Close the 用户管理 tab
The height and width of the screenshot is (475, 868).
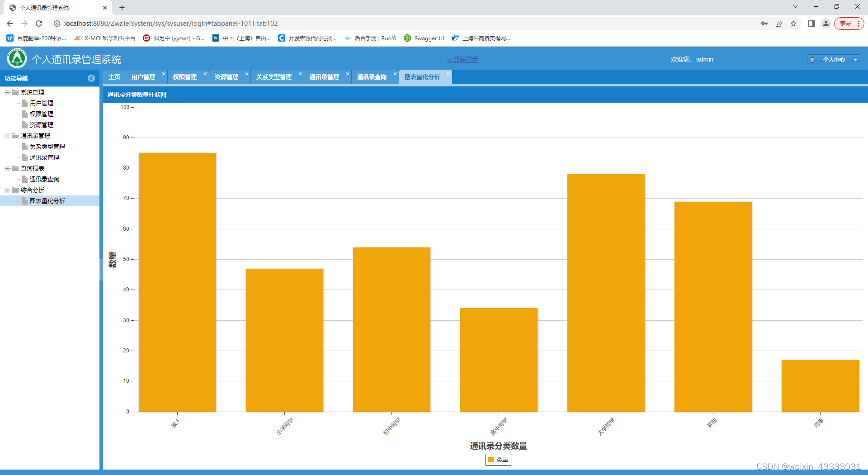pos(164,74)
